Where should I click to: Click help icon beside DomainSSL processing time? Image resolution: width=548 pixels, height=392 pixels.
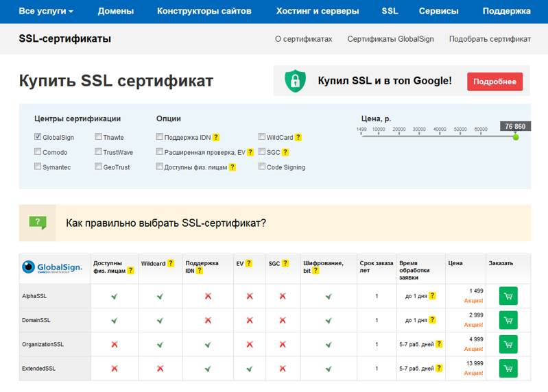432,320
